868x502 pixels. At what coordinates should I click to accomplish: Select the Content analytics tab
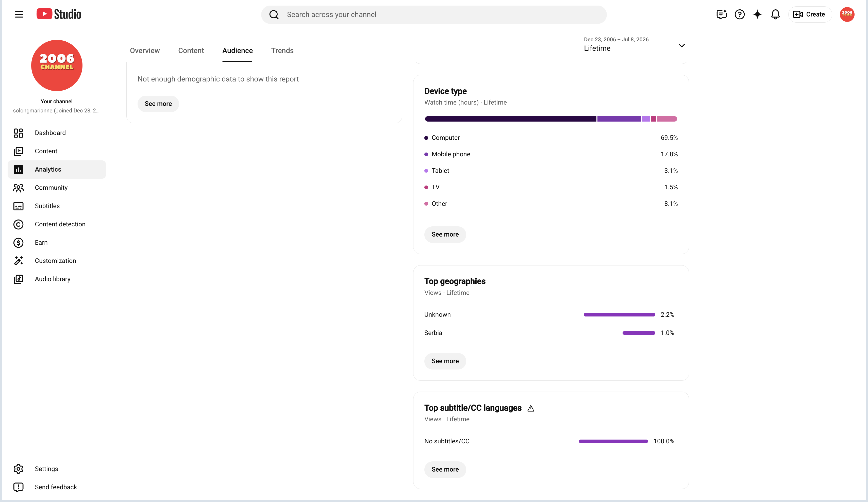point(191,51)
